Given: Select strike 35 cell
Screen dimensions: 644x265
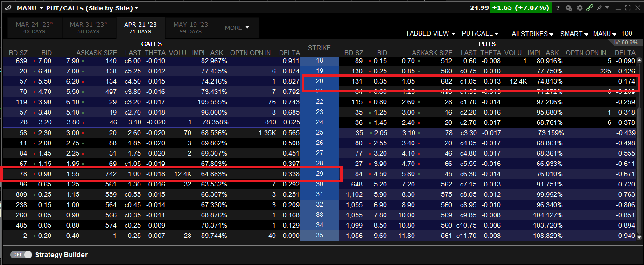Looking at the screenshot, I should [x=319, y=235].
